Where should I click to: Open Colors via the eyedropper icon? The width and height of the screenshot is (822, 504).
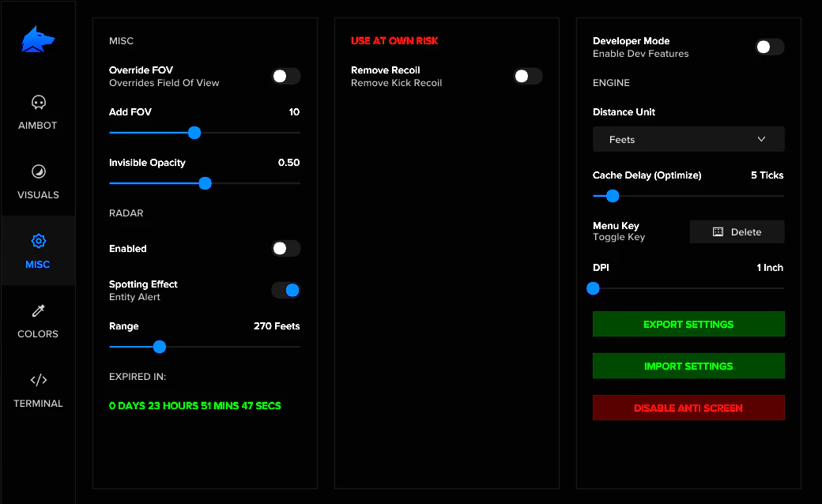point(38,310)
